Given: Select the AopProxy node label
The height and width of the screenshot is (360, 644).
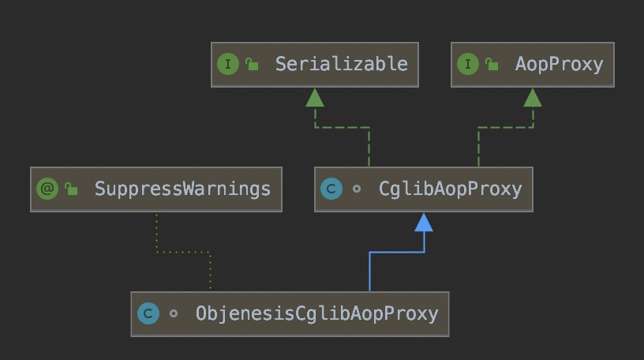Looking at the screenshot, I should (559, 65).
